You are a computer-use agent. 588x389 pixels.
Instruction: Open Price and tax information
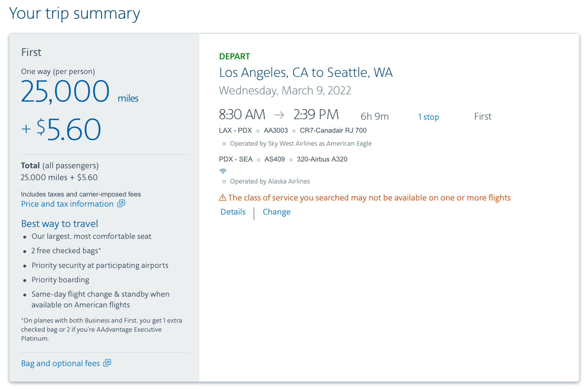[x=66, y=204]
